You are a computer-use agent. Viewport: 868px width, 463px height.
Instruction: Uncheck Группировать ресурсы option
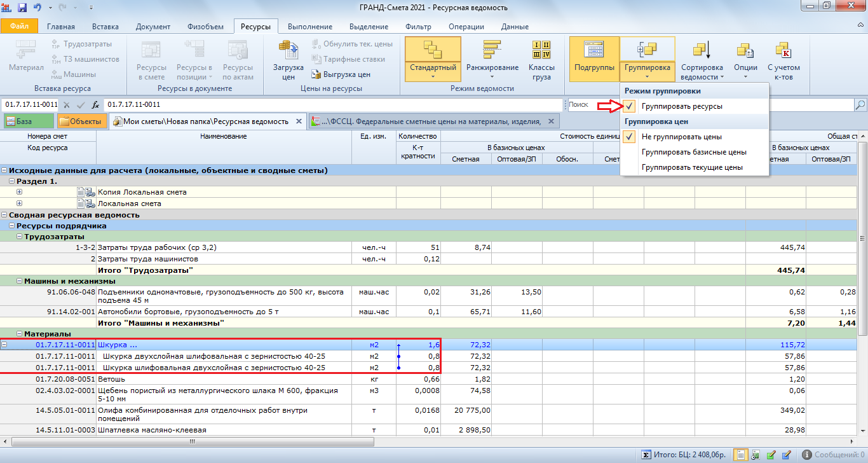click(681, 107)
